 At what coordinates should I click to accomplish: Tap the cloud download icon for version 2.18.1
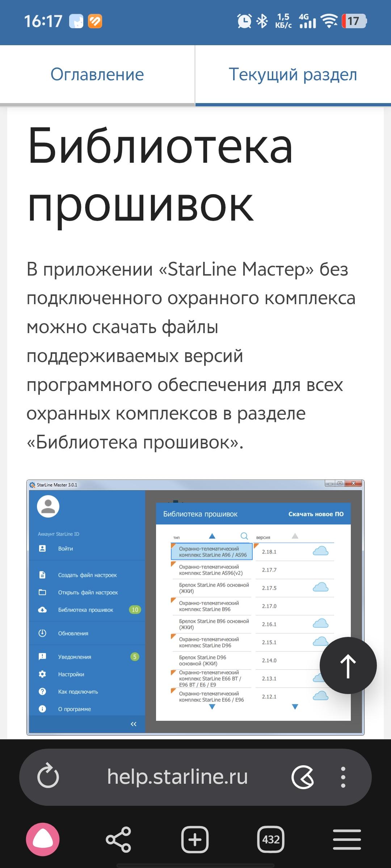coord(320,551)
